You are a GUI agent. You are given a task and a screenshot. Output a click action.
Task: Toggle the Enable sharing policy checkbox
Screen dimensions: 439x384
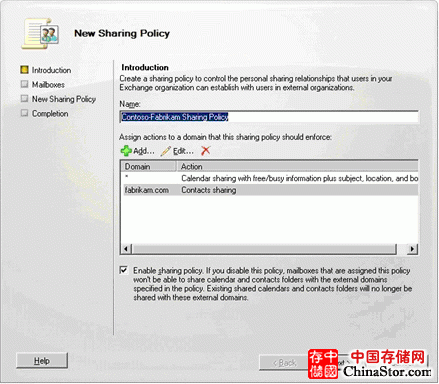coord(124,270)
